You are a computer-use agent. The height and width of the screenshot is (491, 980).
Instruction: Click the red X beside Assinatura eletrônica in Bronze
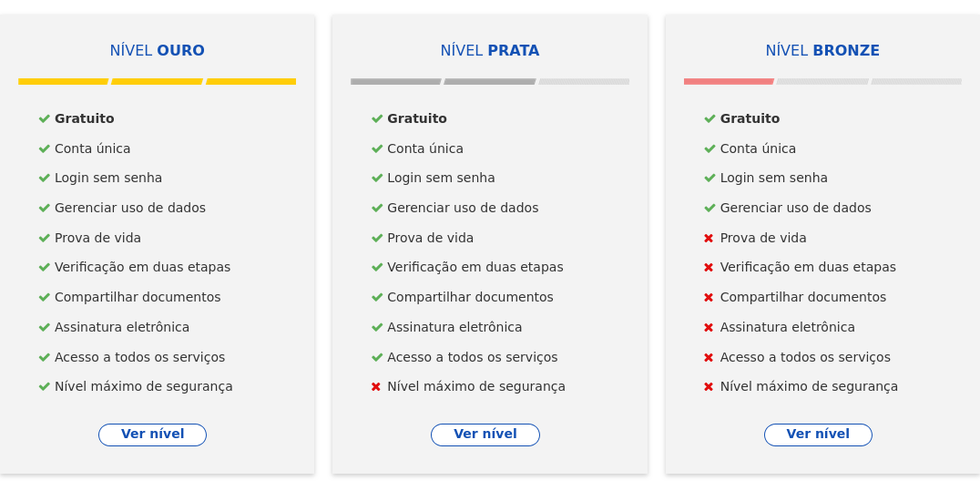(709, 327)
